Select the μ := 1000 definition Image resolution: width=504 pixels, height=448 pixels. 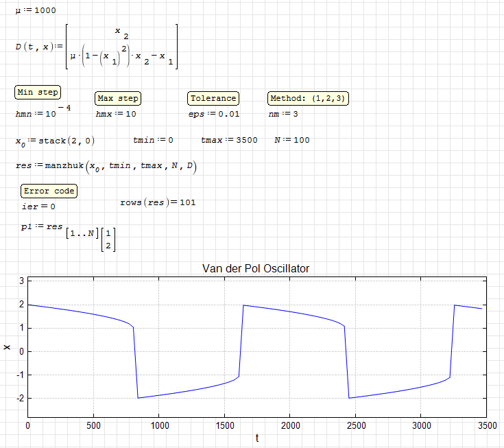coord(36,10)
